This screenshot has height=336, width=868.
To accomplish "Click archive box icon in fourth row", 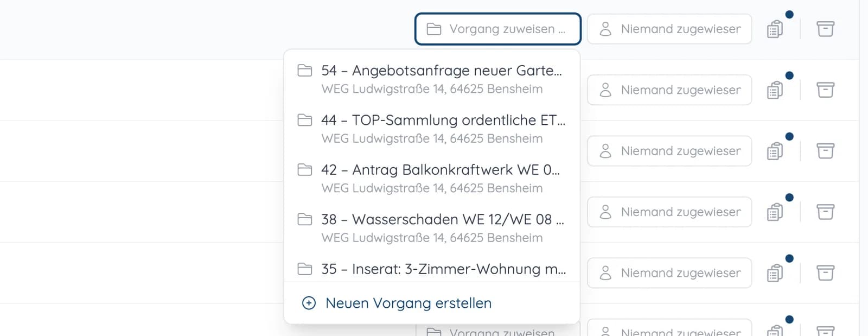I will point(825,212).
